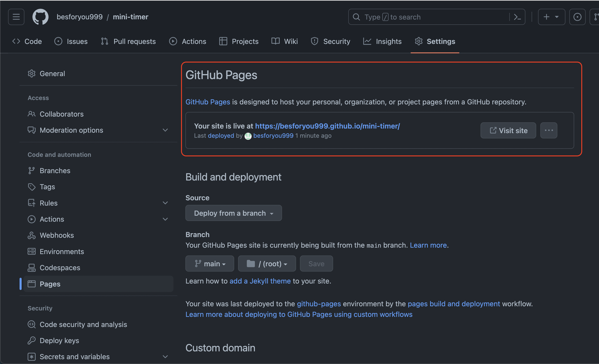
Task: Click the Learn more link
Action: coord(428,245)
